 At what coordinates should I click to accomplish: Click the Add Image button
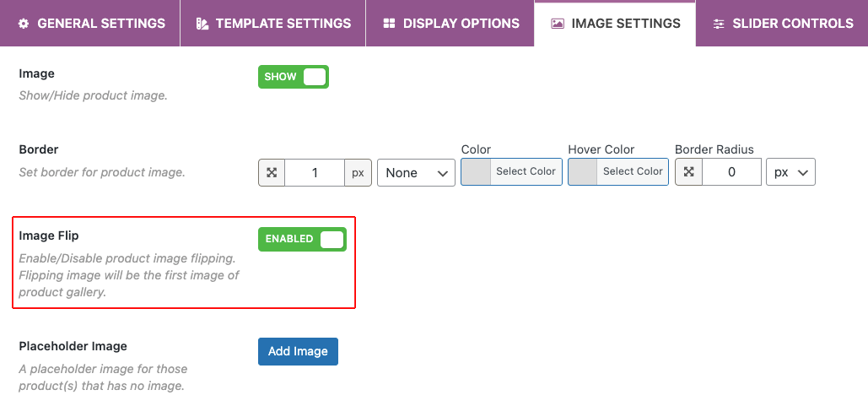[298, 351]
